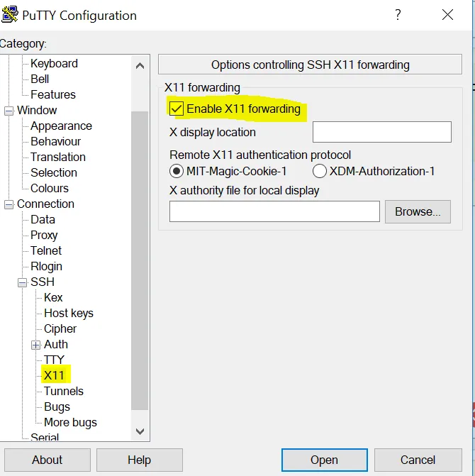
Task: Open the Colours category
Action: pyautogui.click(x=50, y=188)
